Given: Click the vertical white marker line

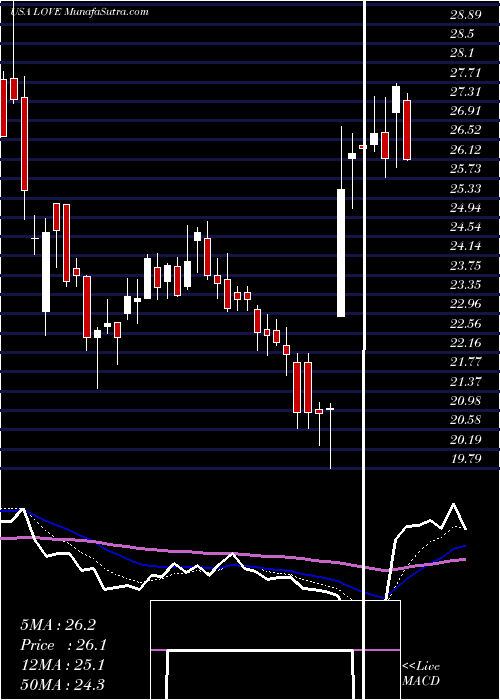Looking at the screenshot, I should [365, 348].
